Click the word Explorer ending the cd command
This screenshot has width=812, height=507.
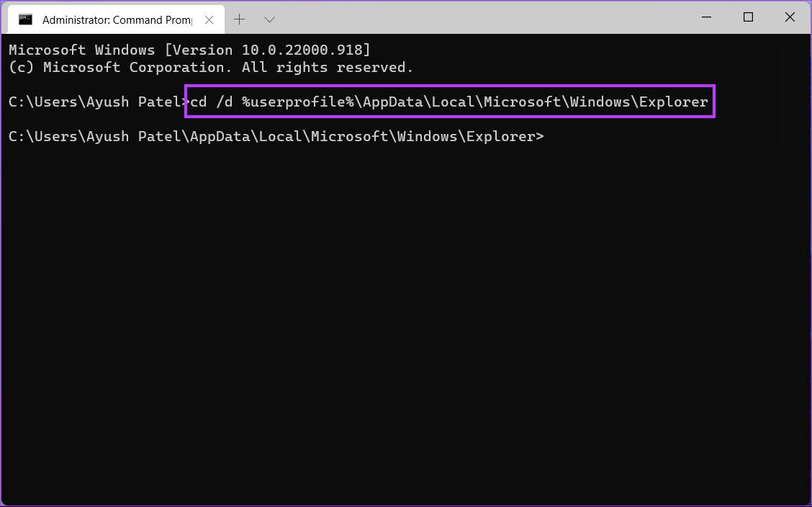[674, 102]
